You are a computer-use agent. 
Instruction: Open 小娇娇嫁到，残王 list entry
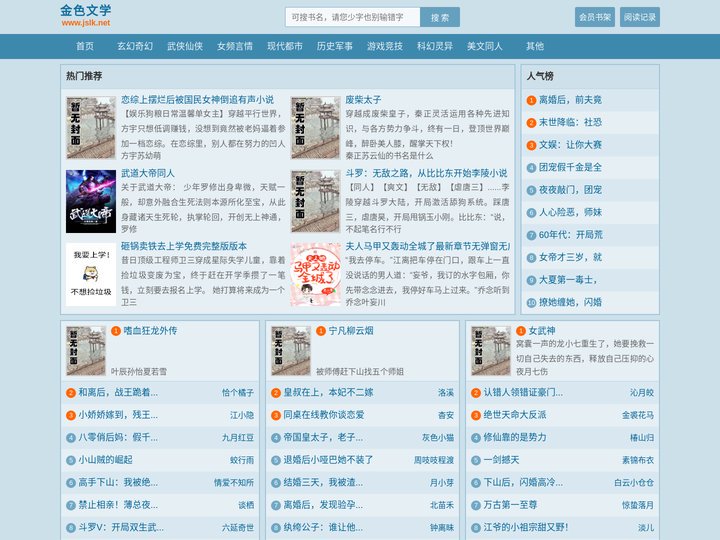pyautogui.click(x=118, y=415)
